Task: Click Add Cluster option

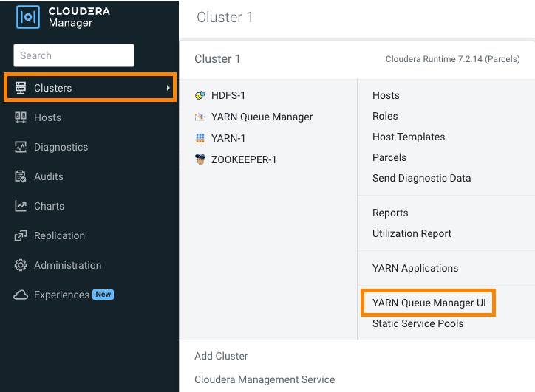Action: tap(221, 356)
